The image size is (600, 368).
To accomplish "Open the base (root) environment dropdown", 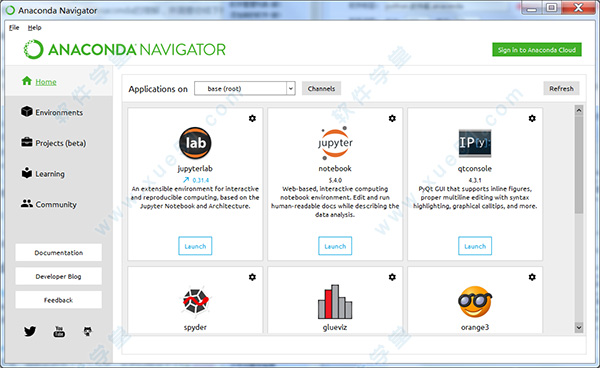I will 245,89.
